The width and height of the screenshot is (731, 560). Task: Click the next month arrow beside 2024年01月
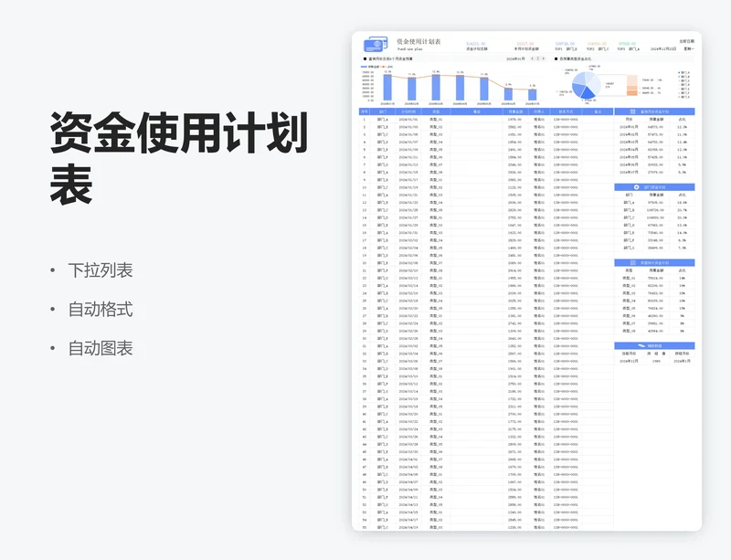point(543,58)
